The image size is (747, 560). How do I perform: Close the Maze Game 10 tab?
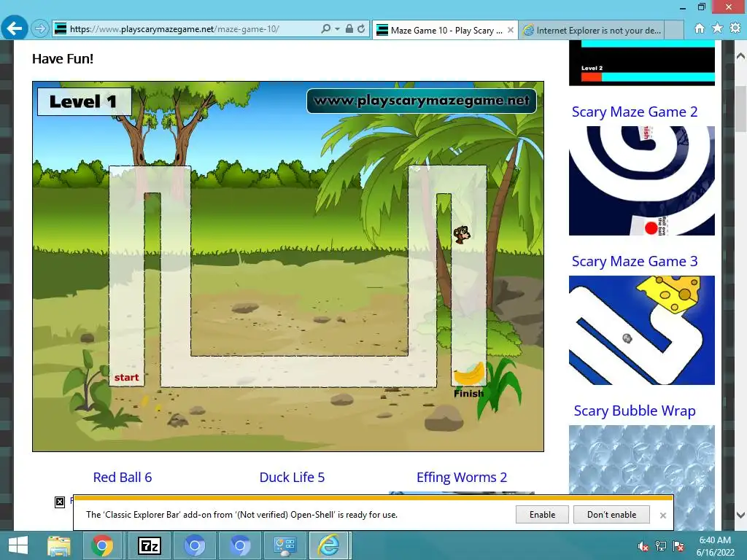pos(510,30)
